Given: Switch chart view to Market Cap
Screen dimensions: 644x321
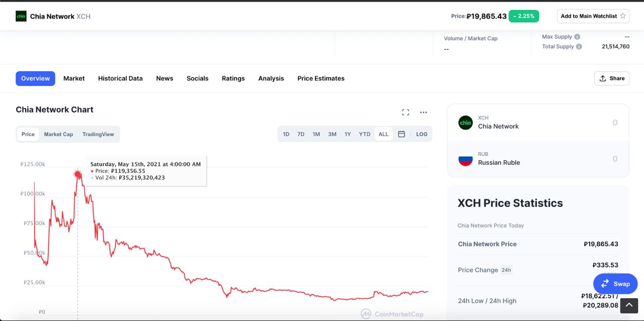Looking at the screenshot, I should 58,134.
